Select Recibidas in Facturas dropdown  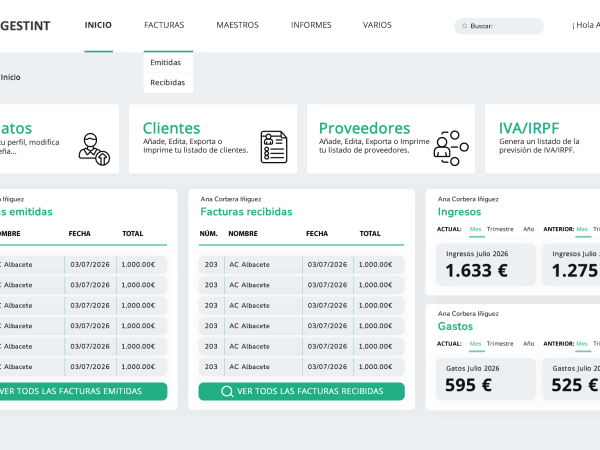coord(168,83)
